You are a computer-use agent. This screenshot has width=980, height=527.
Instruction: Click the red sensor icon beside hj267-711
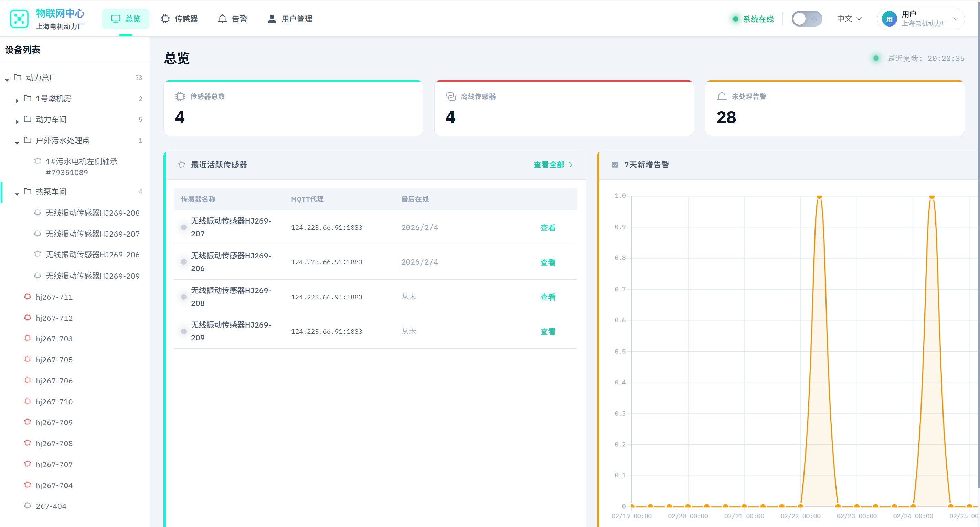[28, 296]
